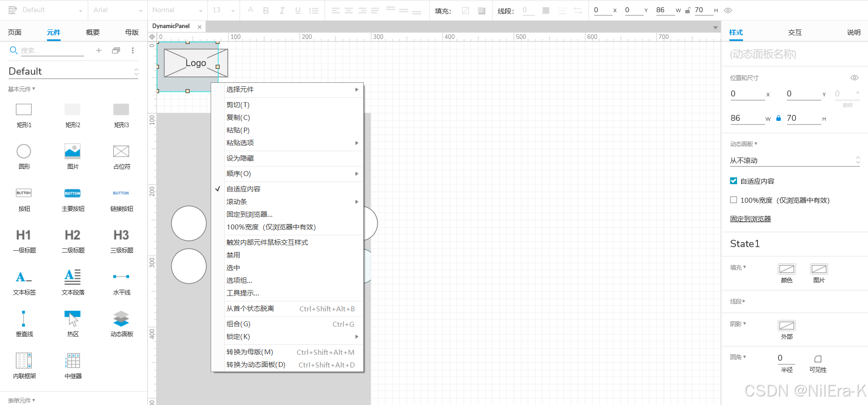The width and height of the screenshot is (868, 405).
Task: Uncheck 自适应内容 in the context menu
Action: 244,189
